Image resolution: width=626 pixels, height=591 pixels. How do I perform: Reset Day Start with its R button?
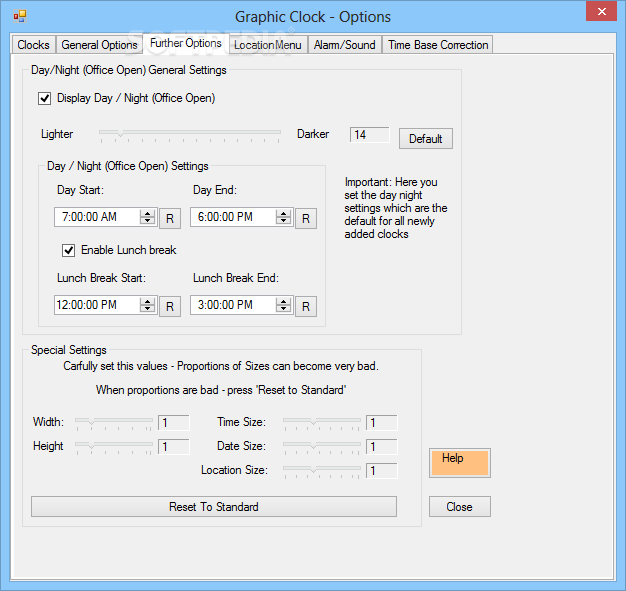click(x=170, y=218)
